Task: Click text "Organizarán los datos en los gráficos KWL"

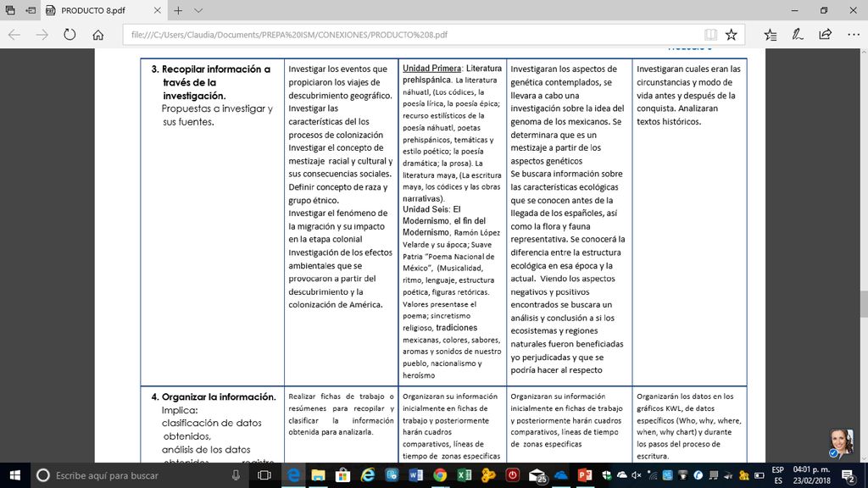Action: (x=685, y=402)
